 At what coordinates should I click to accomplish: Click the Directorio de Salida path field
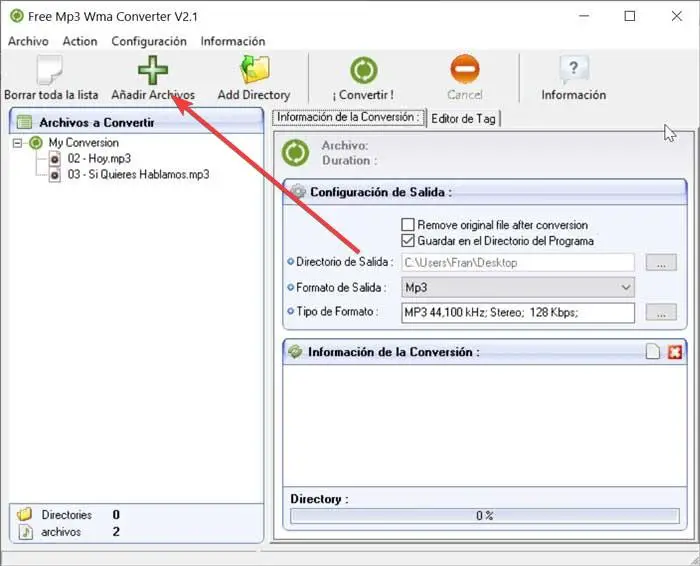tap(518, 262)
